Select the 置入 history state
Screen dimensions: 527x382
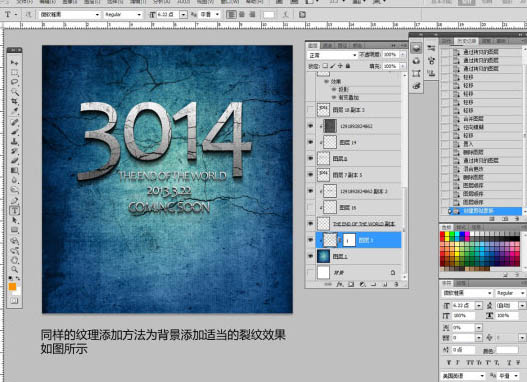pos(481,144)
